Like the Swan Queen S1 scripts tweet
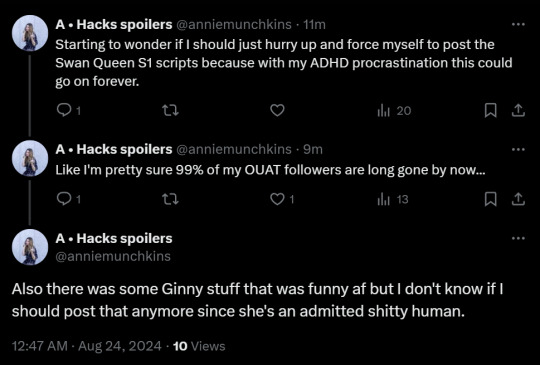Image resolution: width=540 pixels, height=365 pixels. pos(277,111)
